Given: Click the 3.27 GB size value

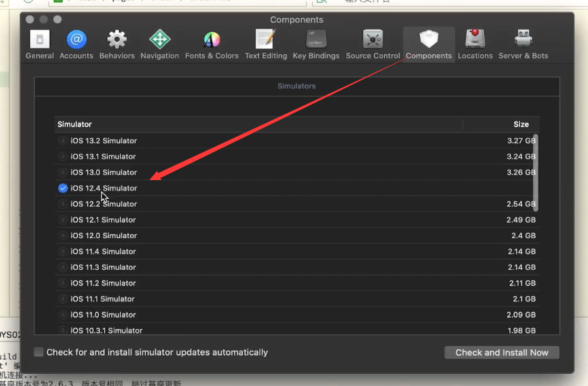Looking at the screenshot, I should 521,141.
